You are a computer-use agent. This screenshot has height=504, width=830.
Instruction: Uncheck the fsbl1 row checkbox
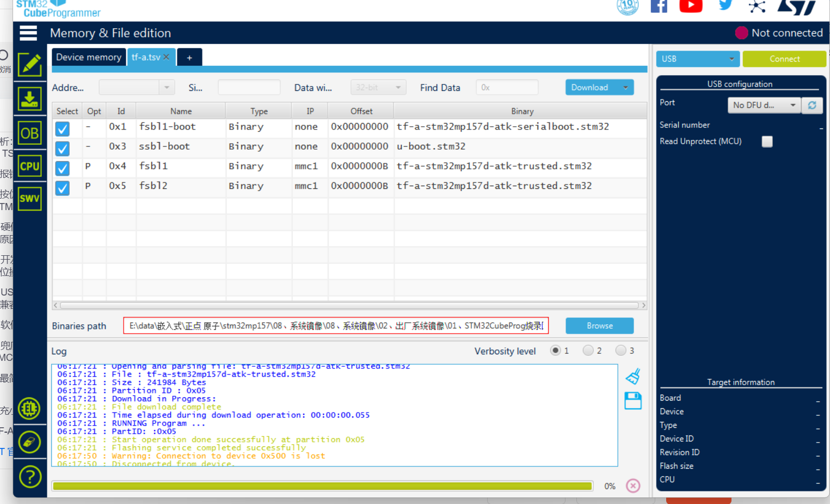[63, 168]
